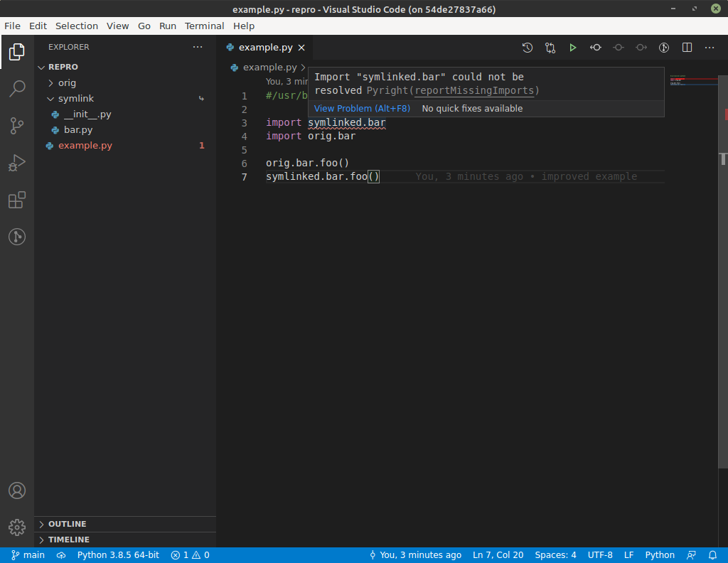Open the File menu
The height and width of the screenshot is (563, 728).
click(13, 26)
